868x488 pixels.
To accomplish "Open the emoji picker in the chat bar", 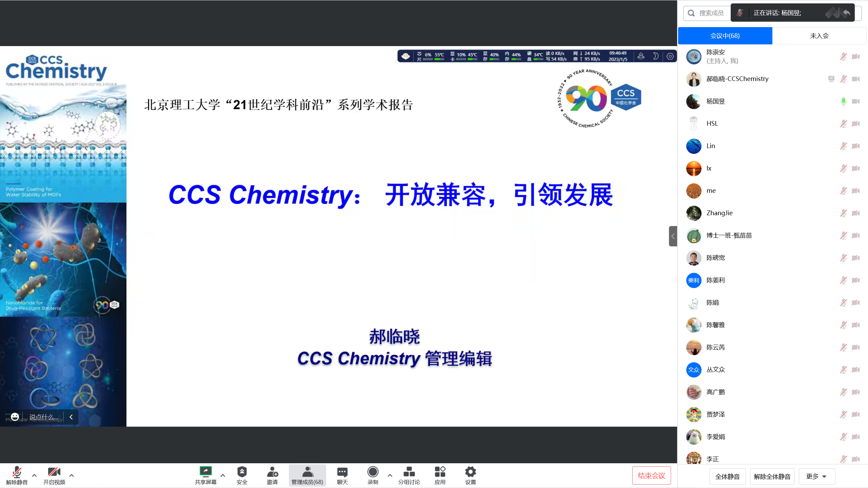I will click(x=15, y=416).
